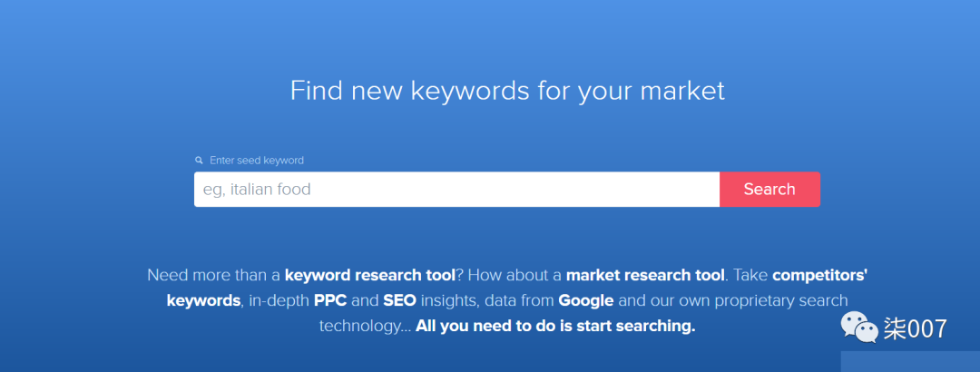Click "All you need to do is start searching."
The image size is (980, 372).
tap(555, 326)
